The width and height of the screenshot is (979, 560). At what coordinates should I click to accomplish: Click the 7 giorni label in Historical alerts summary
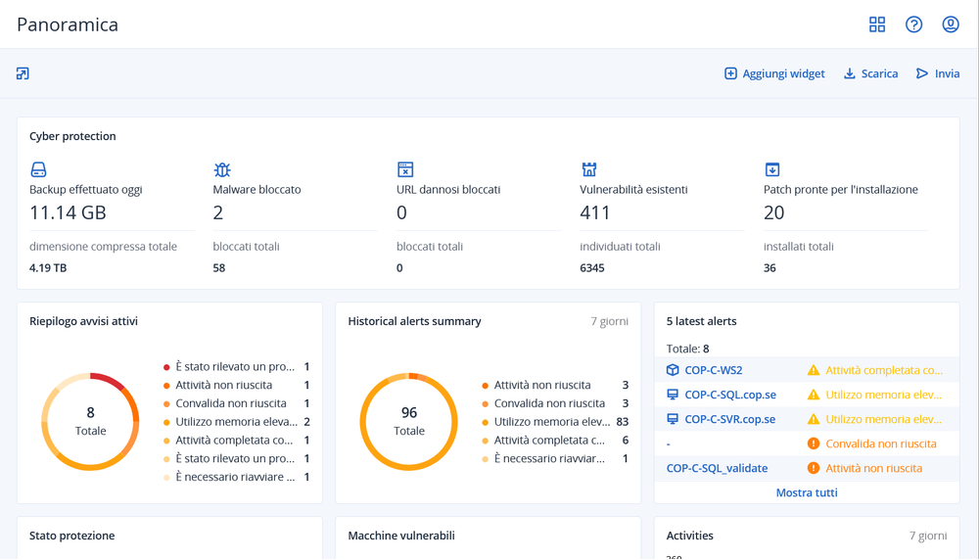pos(609,321)
